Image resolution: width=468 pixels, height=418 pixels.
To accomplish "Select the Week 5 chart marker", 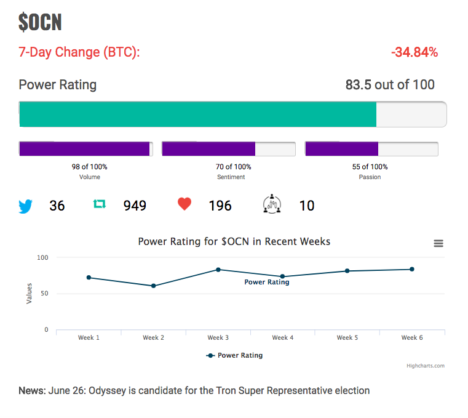I will pyautogui.click(x=347, y=271).
